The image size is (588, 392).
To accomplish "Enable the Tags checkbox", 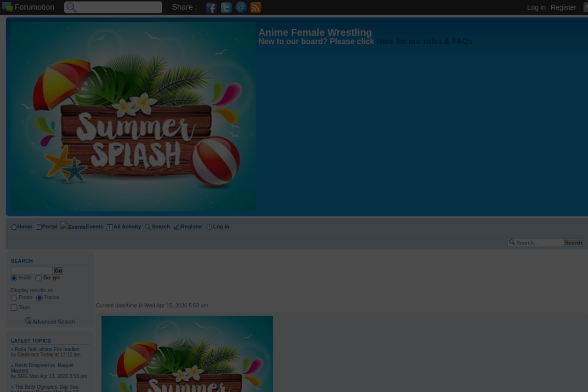I will [14, 308].
